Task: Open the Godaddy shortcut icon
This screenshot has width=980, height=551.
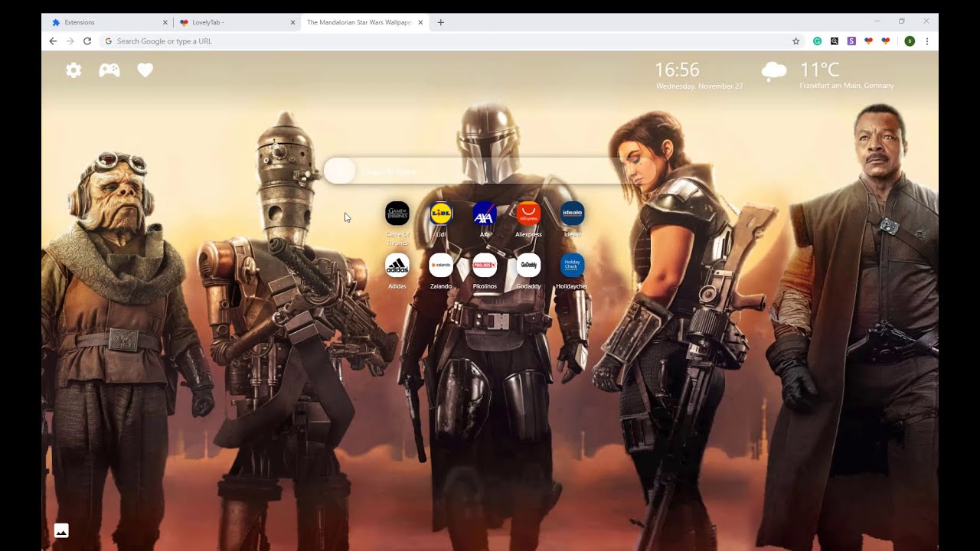Action: click(528, 266)
